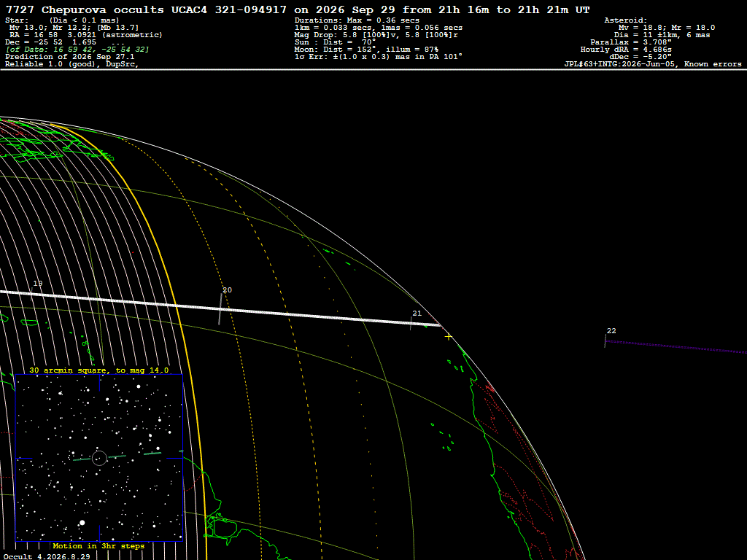
Task: Click the 19h time marker on path
Action: click(38, 284)
